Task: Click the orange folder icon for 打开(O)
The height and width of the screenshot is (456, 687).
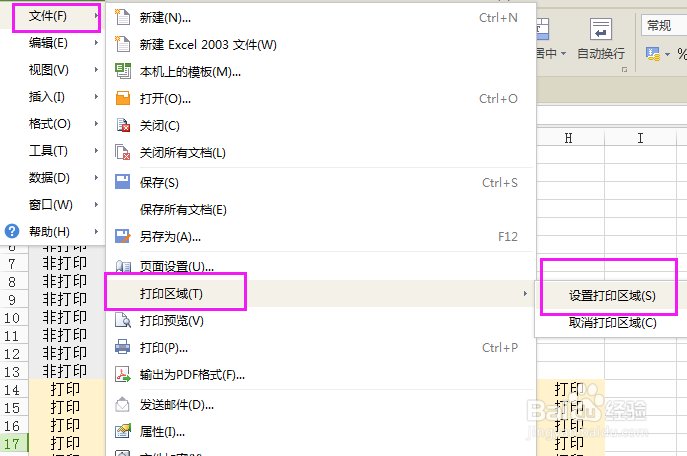Action: coord(122,98)
